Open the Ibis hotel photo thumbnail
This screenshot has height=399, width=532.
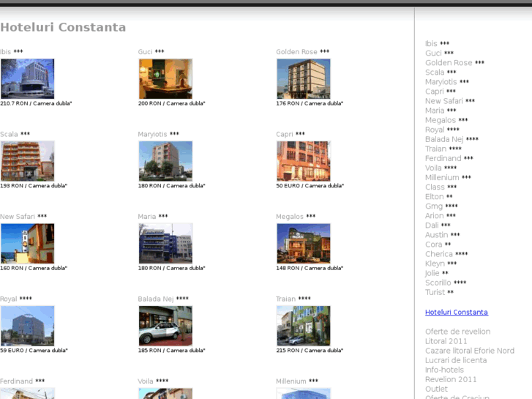[28, 79]
